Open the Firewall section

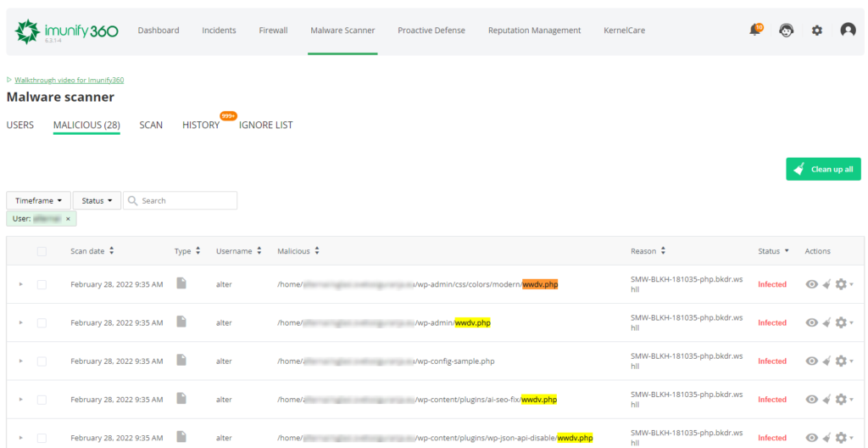[x=274, y=31]
